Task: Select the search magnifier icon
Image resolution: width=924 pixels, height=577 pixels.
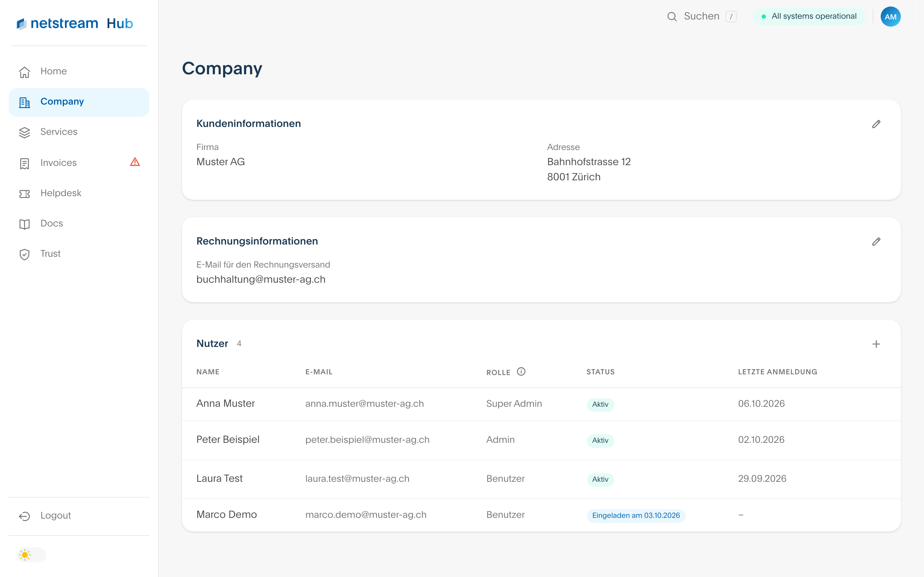Action: (672, 17)
